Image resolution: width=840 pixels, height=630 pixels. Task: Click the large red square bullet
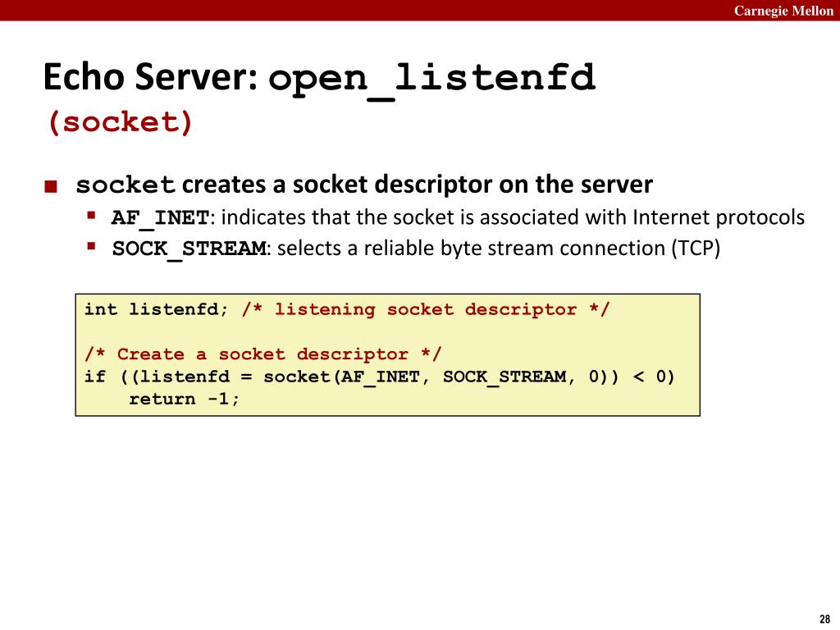click(51, 186)
